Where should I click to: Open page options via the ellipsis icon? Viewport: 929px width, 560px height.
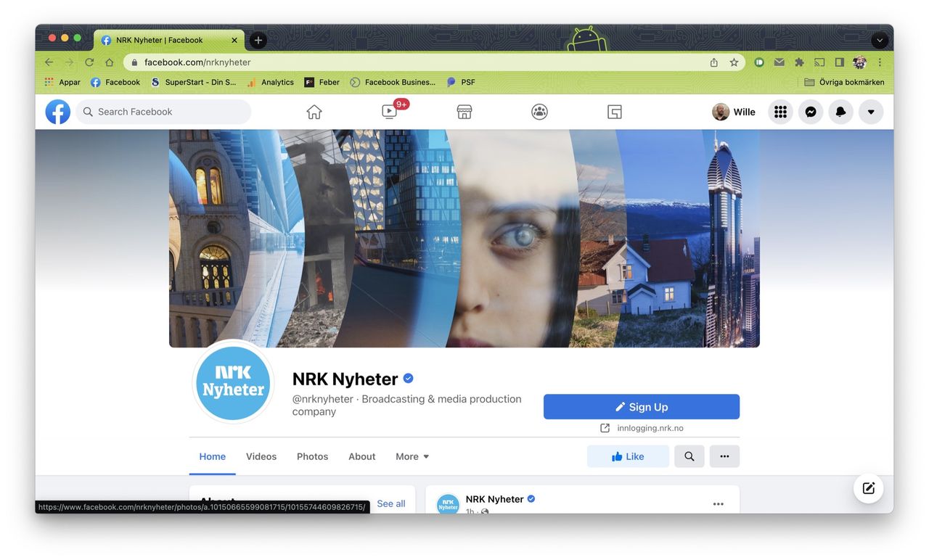pos(724,456)
